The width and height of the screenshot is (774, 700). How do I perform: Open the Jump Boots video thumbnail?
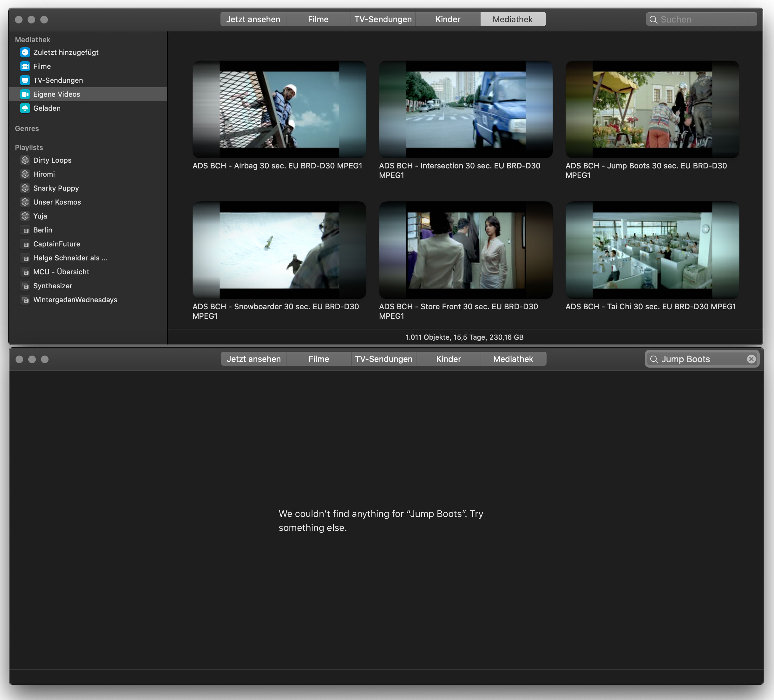[652, 109]
